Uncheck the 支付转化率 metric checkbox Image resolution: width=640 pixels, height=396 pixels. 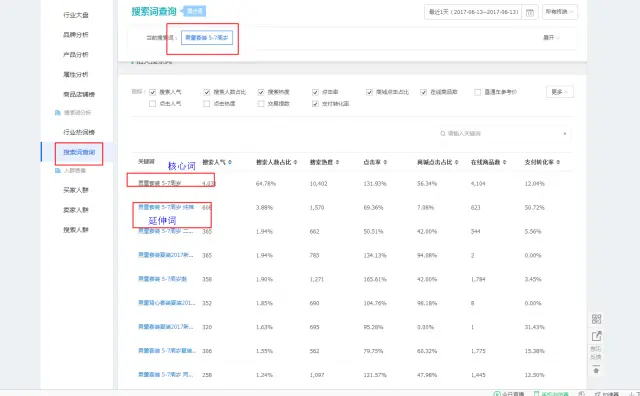pos(315,104)
